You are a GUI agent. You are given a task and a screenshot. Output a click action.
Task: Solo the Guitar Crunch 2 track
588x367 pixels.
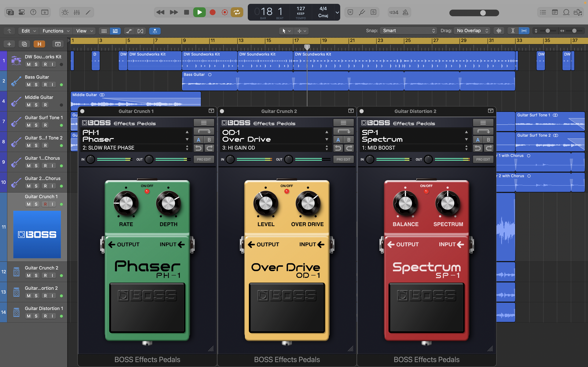click(36, 275)
